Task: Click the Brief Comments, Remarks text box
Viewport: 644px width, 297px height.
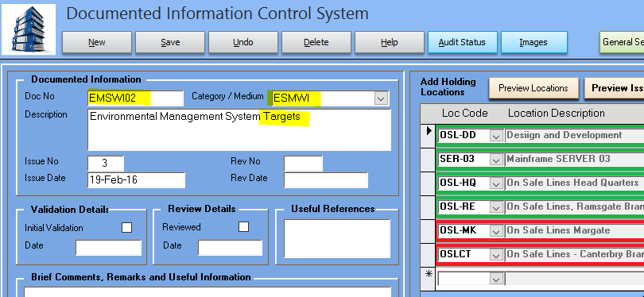Action: [x=208, y=292]
